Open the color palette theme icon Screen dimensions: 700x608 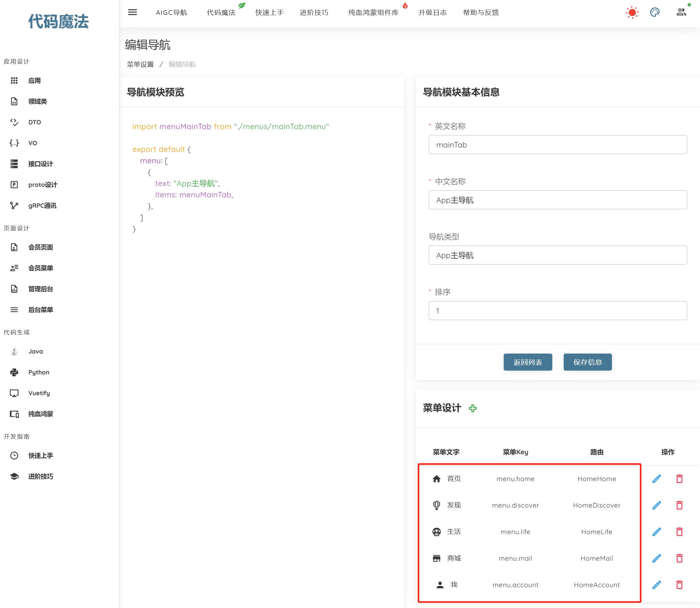click(x=655, y=13)
